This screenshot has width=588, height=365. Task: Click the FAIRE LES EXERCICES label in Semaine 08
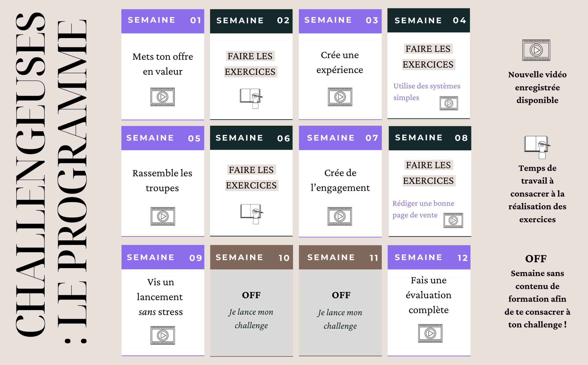pos(428,173)
